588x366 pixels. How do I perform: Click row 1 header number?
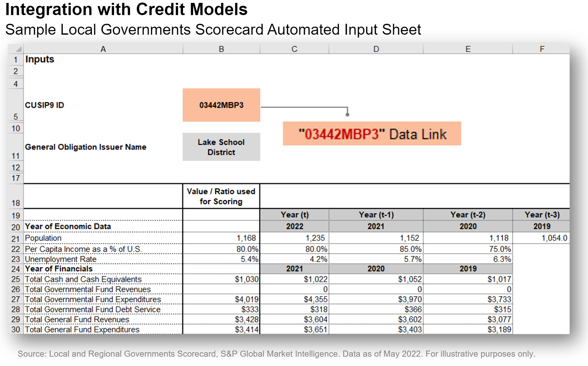[x=15, y=60]
